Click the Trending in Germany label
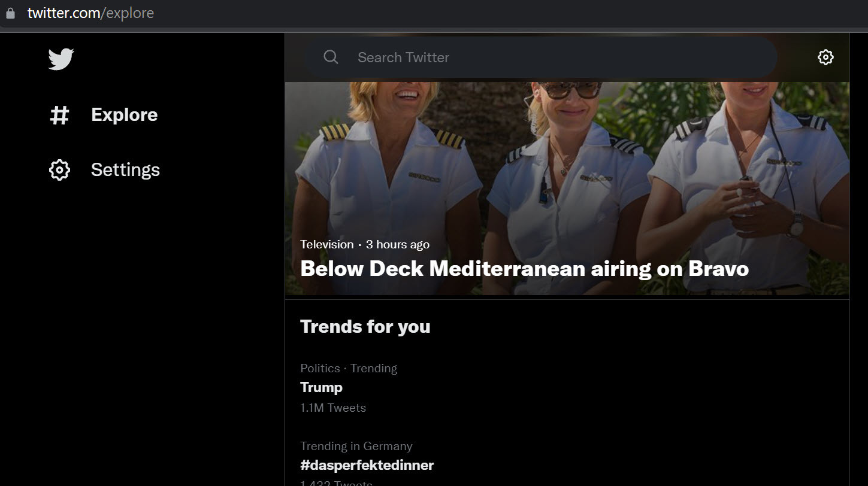The image size is (868, 486). [356, 446]
